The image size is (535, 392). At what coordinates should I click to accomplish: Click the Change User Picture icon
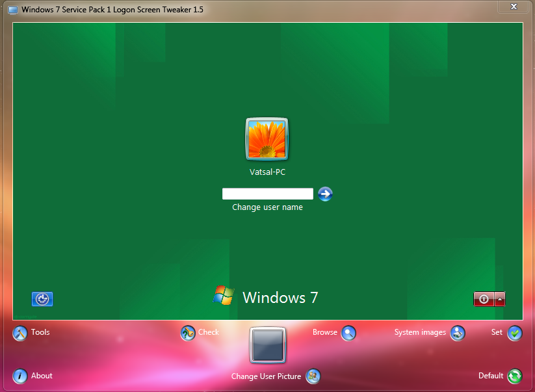313,376
